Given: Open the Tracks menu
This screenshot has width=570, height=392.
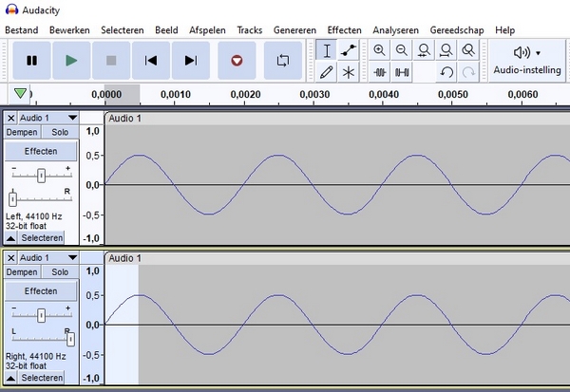Looking at the screenshot, I should 249,30.
